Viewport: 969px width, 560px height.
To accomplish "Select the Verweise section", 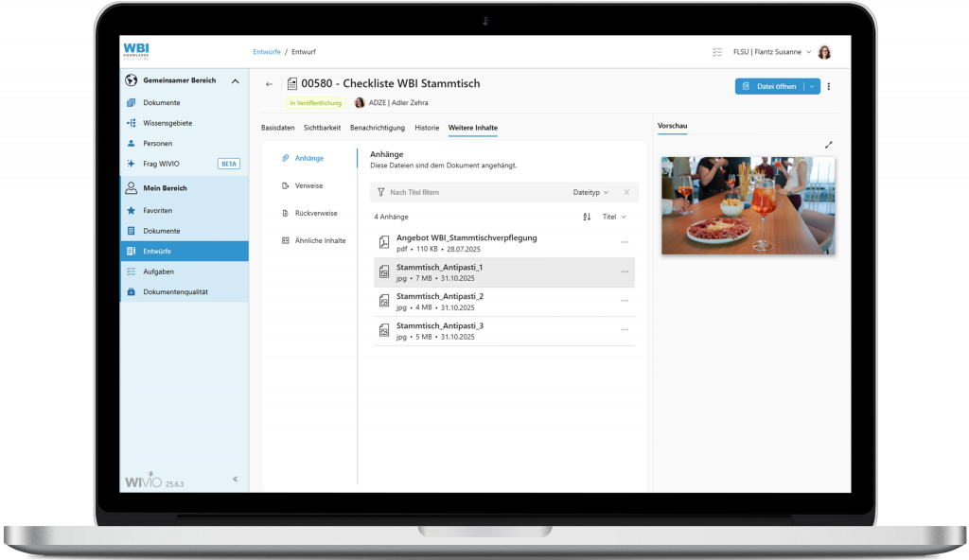I will (x=309, y=185).
